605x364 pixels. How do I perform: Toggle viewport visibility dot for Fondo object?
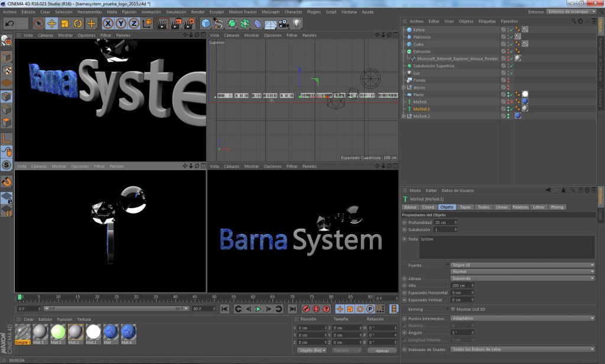[x=508, y=79]
